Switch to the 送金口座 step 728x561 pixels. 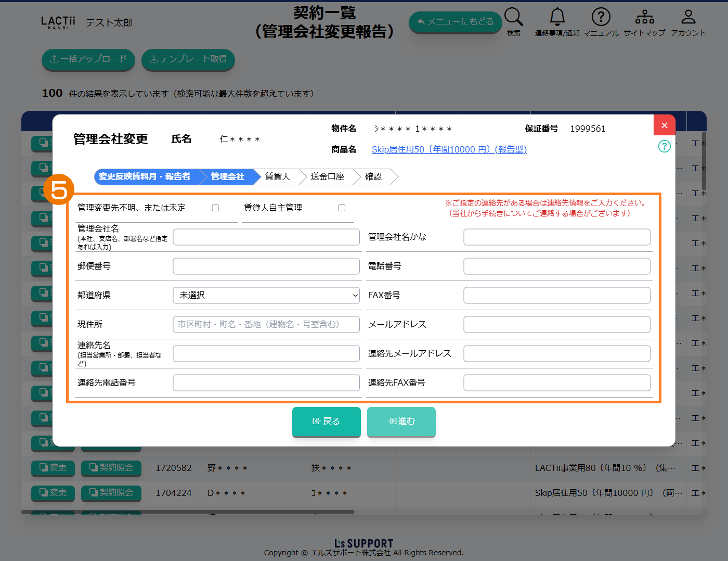click(x=327, y=177)
